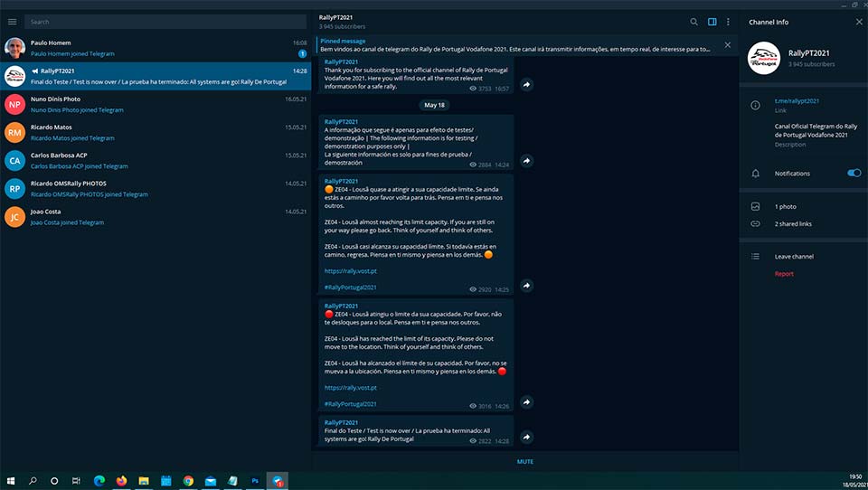The width and height of the screenshot is (868, 490).
Task: Click the May 18 date separator
Action: click(x=434, y=105)
